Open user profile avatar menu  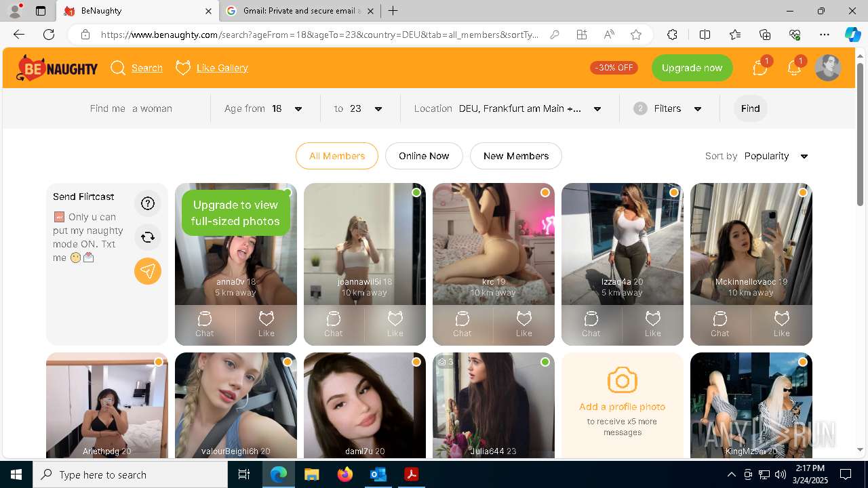pos(827,68)
